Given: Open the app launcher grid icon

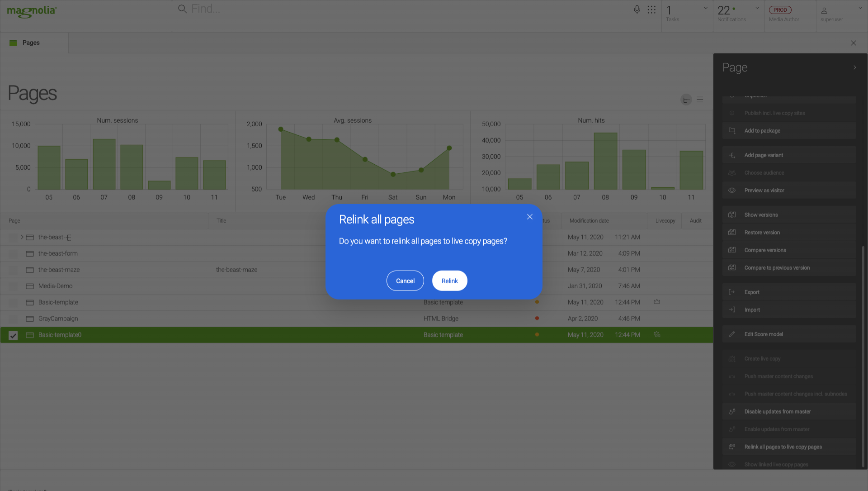Looking at the screenshot, I should tap(651, 10).
